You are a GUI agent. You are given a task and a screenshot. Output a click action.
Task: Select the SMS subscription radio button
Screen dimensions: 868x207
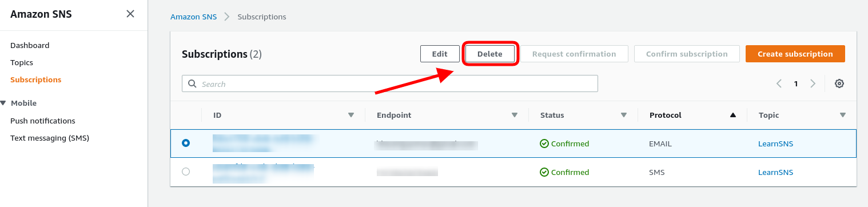click(x=186, y=172)
